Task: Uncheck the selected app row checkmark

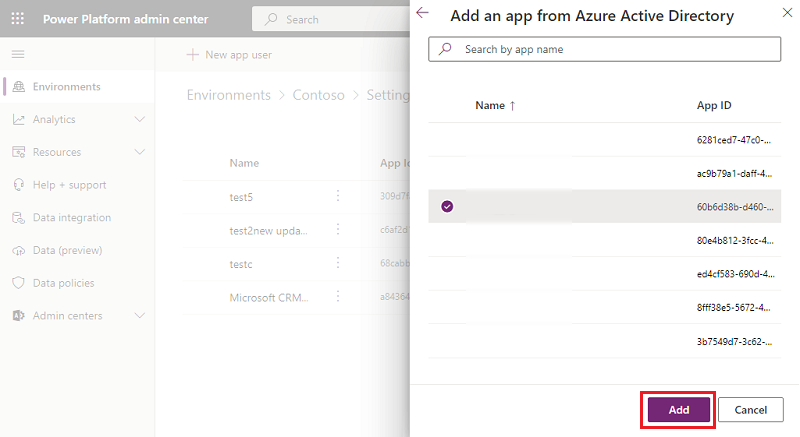Action: coord(447,206)
